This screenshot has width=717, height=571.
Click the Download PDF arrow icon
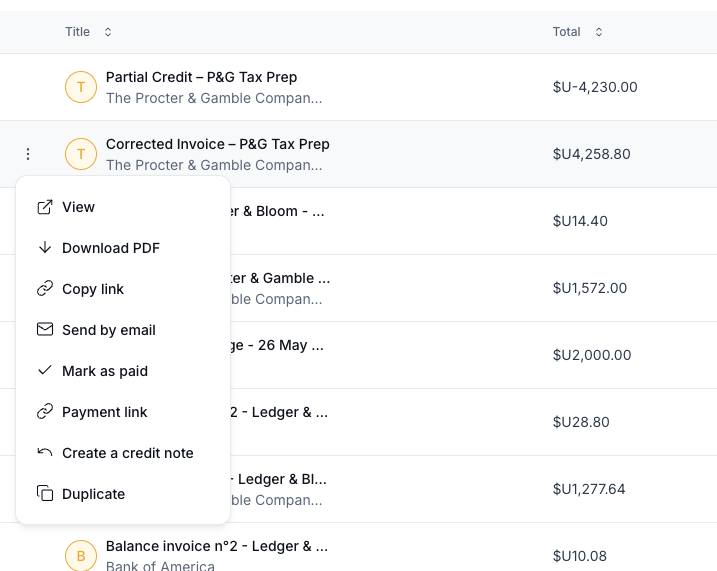pyautogui.click(x=45, y=247)
